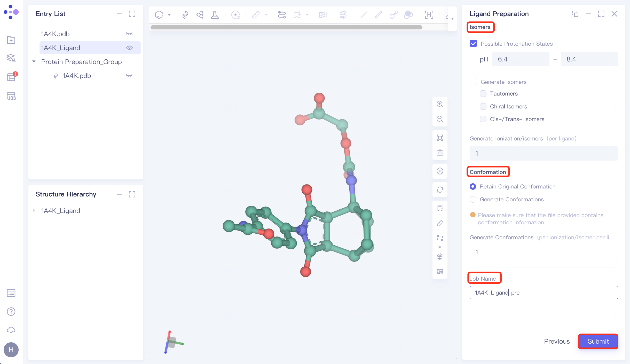Center the ligand using the target icon

pos(440,171)
